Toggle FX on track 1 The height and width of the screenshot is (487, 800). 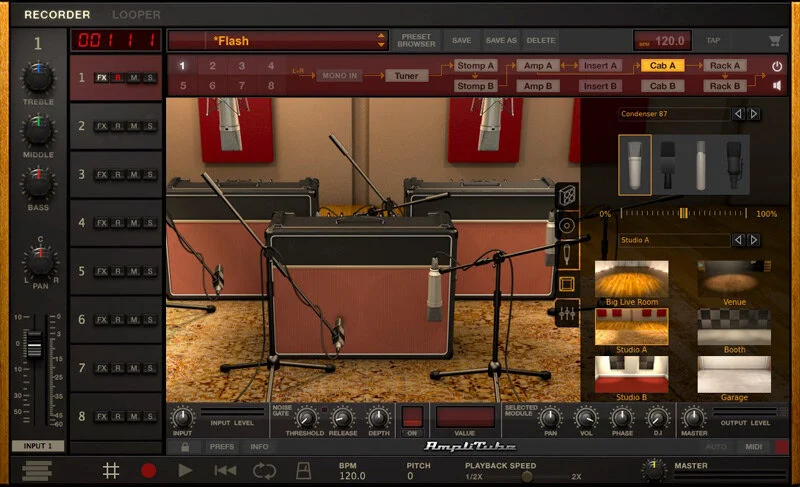pyautogui.click(x=102, y=78)
